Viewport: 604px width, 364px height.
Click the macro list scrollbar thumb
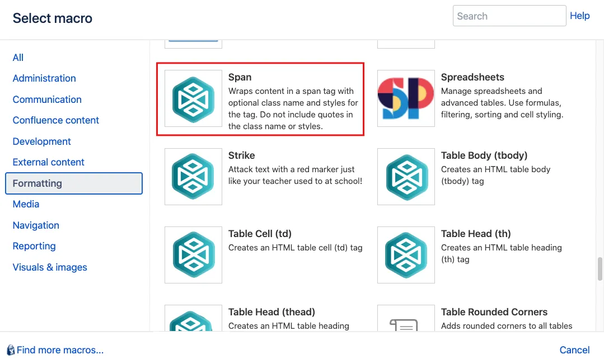[x=600, y=269]
